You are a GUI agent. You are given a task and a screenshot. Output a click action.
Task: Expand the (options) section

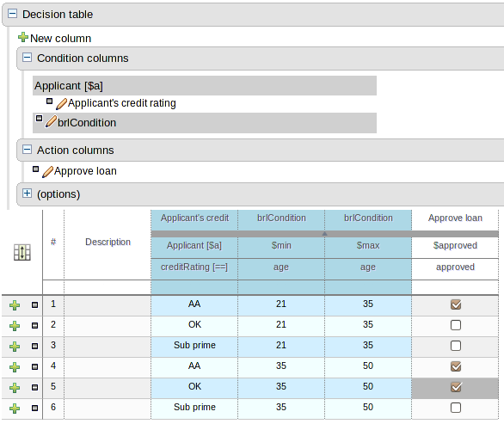point(27,194)
